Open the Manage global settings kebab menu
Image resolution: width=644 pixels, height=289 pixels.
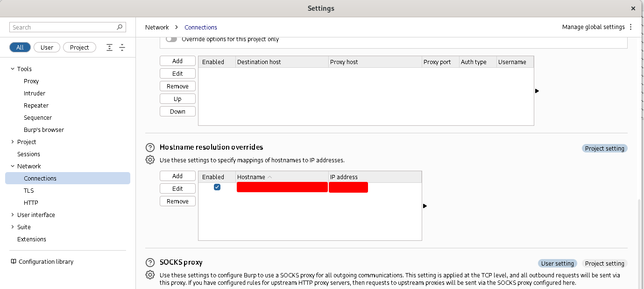click(631, 27)
